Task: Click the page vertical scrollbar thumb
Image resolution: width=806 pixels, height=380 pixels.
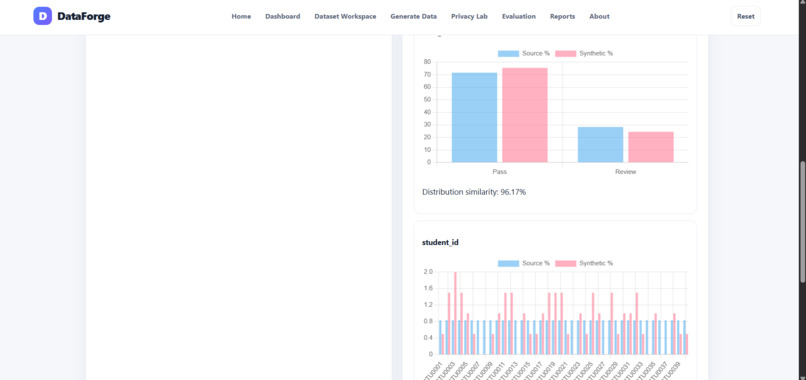Action: point(803,221)
